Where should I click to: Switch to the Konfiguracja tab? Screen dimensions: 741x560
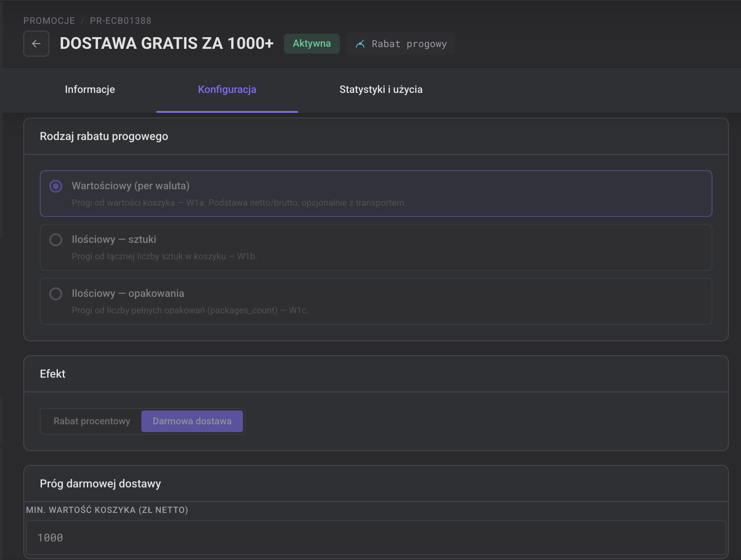point(227,89)
